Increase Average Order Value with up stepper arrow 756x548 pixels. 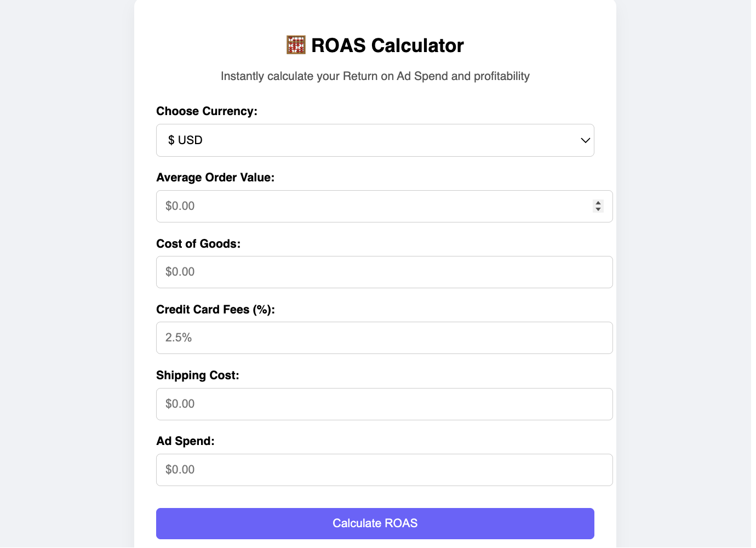(x=598, y=203)
